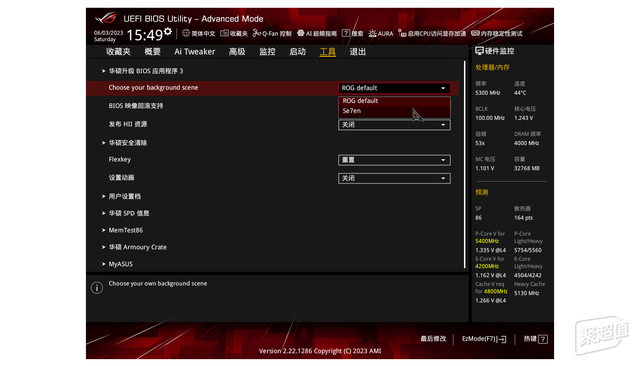Screen dimensions: 640x366
Task: Switch to the Ai Tweaker tab
Action: (194, 52)
